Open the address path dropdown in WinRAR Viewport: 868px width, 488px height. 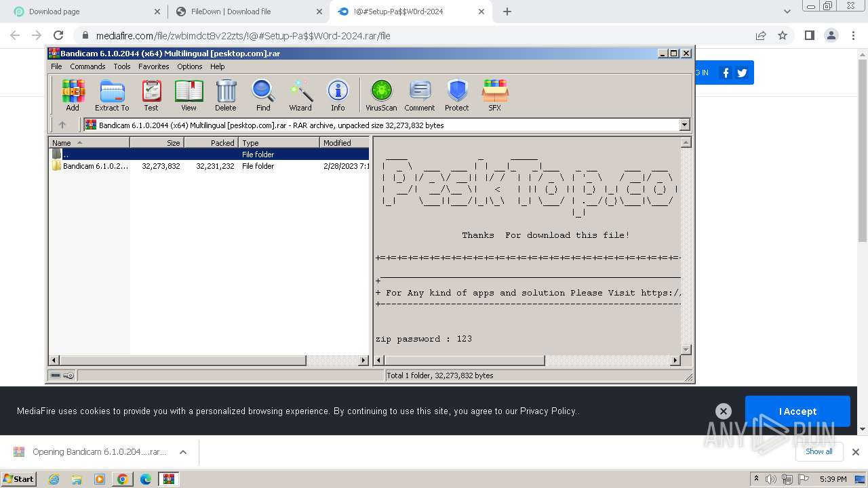point(684,125)
